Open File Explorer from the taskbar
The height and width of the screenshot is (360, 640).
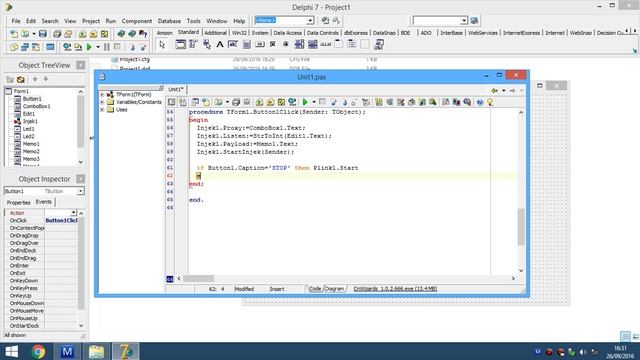point(97,351)
